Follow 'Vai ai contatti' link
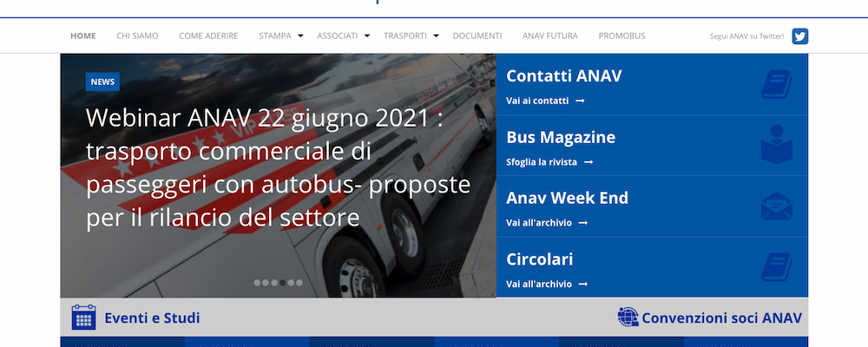The image size is (868, 347). point(545,101)
